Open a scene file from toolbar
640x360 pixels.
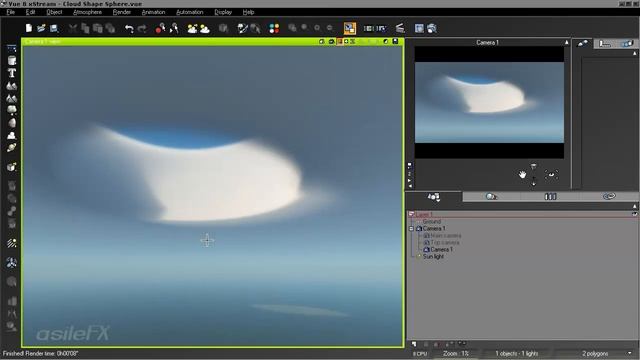pyautogui.click(x=41, y=28)
